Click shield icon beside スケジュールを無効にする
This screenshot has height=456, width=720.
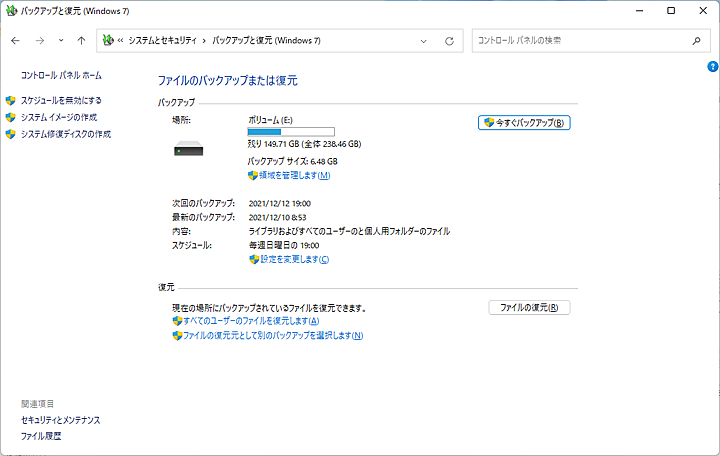pyautogui.click(x=11, y=100)
